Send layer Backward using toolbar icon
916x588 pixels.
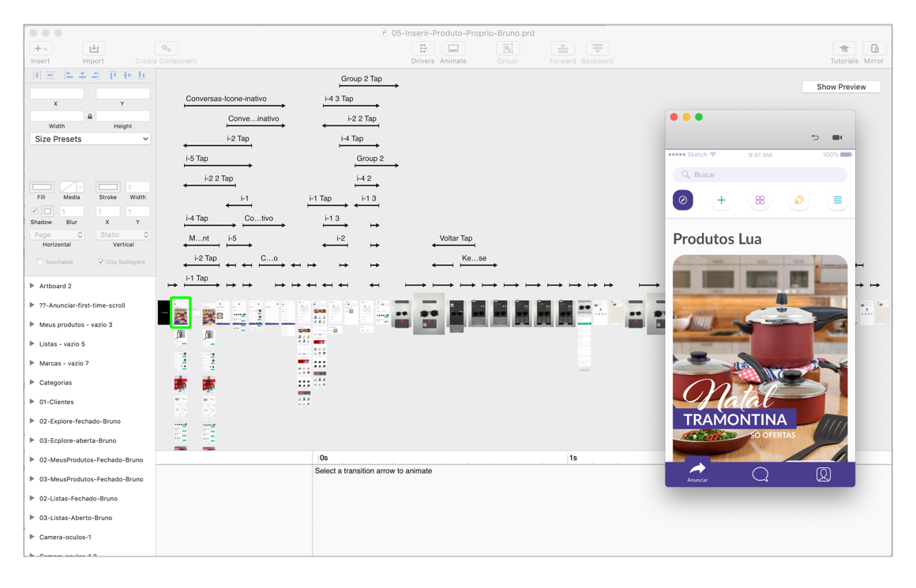coord(597,48)
